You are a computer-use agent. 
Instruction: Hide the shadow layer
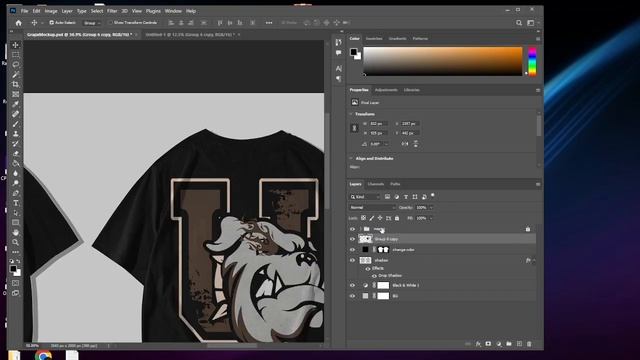click(352, 260)
